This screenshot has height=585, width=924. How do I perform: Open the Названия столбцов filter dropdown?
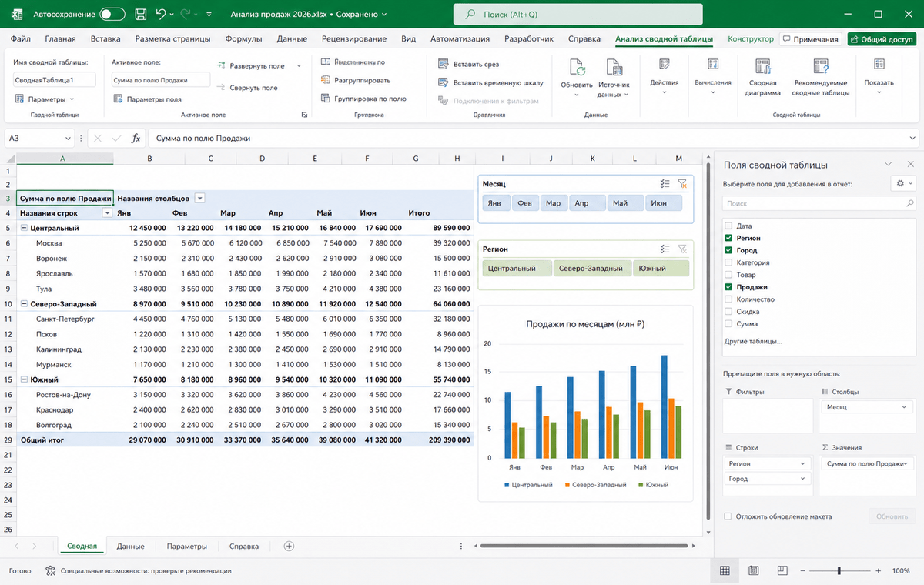click(200, 198)
